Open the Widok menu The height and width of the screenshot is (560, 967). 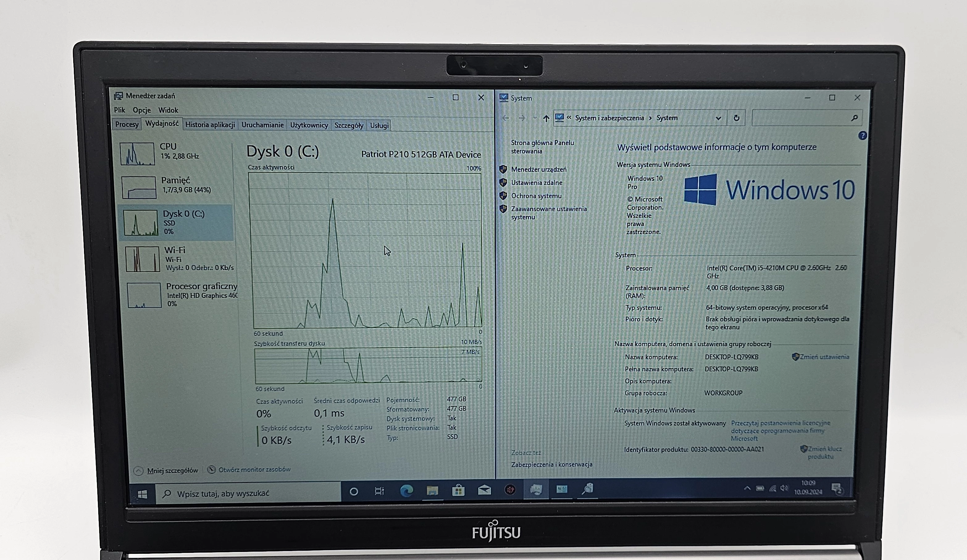coord(168,111)
